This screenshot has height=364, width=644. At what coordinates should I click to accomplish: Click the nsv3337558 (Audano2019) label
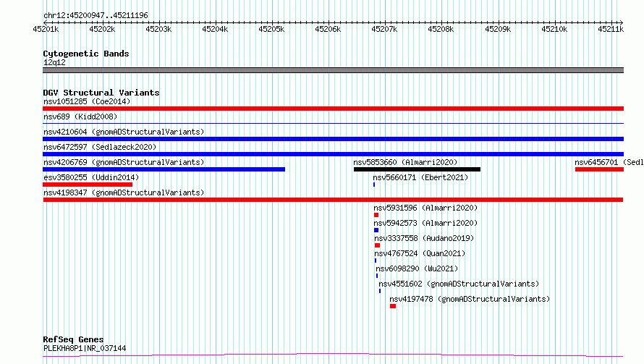click(x=424, y=238)
